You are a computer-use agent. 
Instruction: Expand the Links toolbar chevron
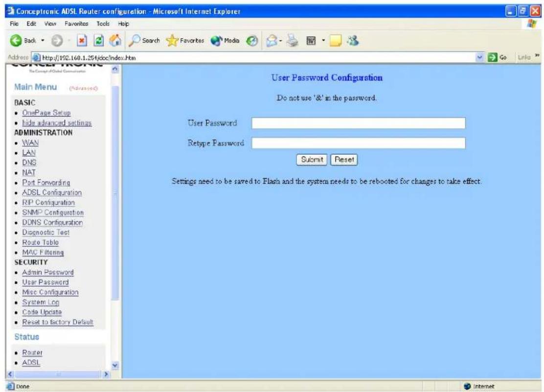[x=537, y=56]
